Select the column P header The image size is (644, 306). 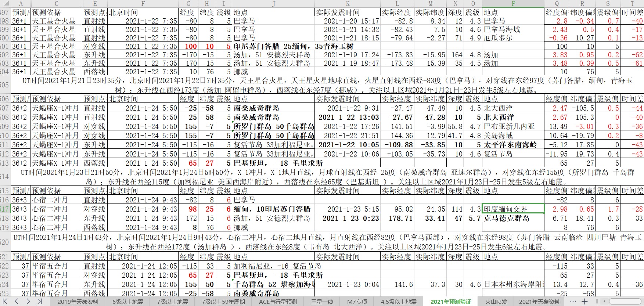513,4
